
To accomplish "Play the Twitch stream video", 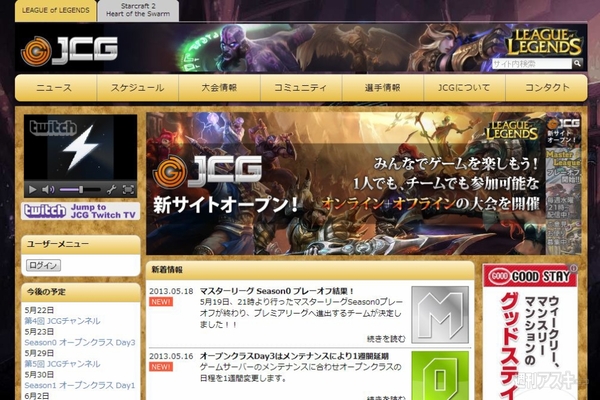I will click(x=33, y=189).
